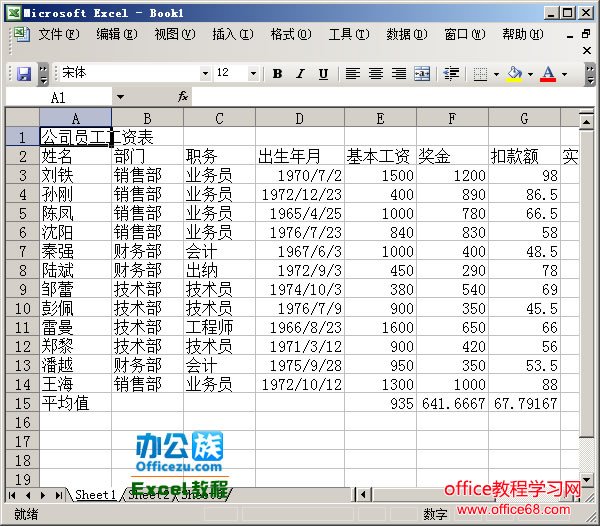Select cell with name 雷曼
The height and width of the screenshot is (526, 600).
(76, 327)
